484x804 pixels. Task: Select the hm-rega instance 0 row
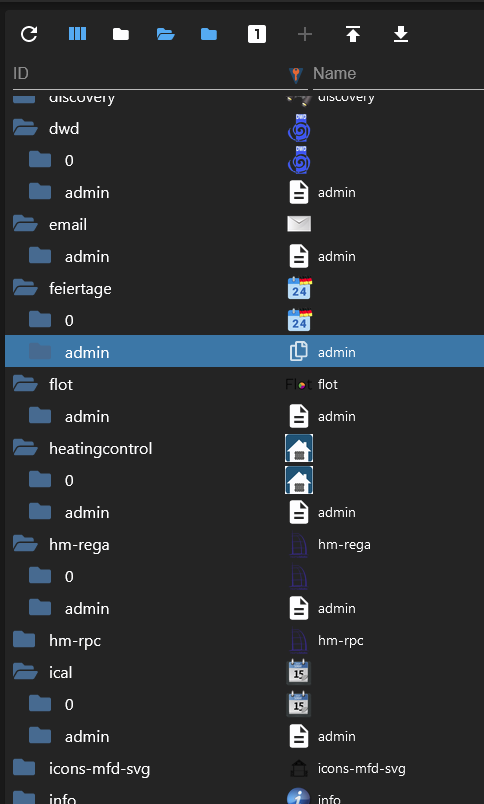click(245, 576)
